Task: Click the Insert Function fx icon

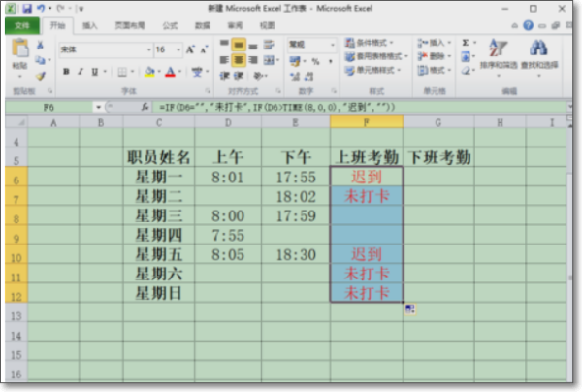Action: tap(145, 105)
